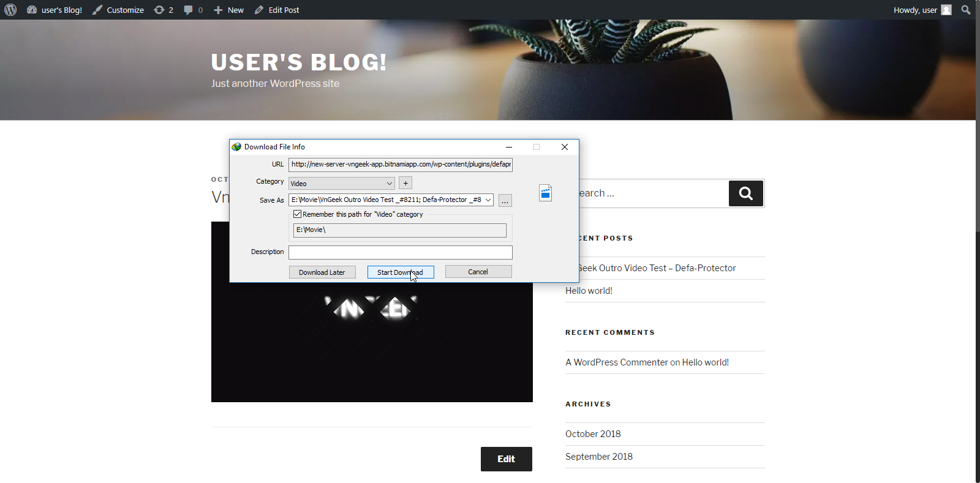The image size is (980, 483).
Task: Open the September 2018 archive
Action: (x=599, y=457)
